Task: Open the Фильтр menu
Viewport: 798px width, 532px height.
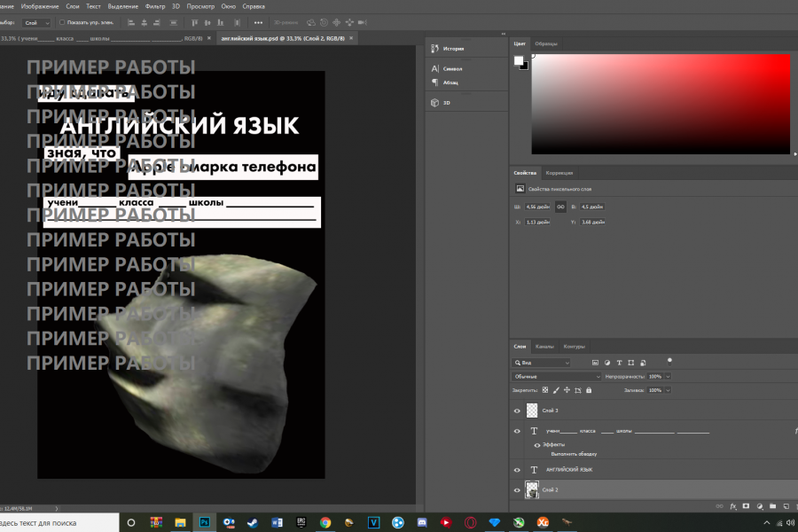Action: click(155, 6)
